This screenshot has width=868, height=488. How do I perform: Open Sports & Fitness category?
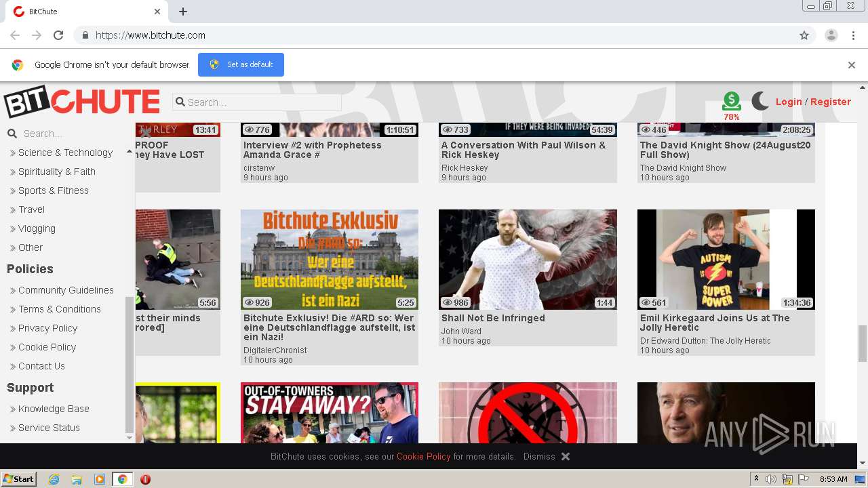coord(53,190)
